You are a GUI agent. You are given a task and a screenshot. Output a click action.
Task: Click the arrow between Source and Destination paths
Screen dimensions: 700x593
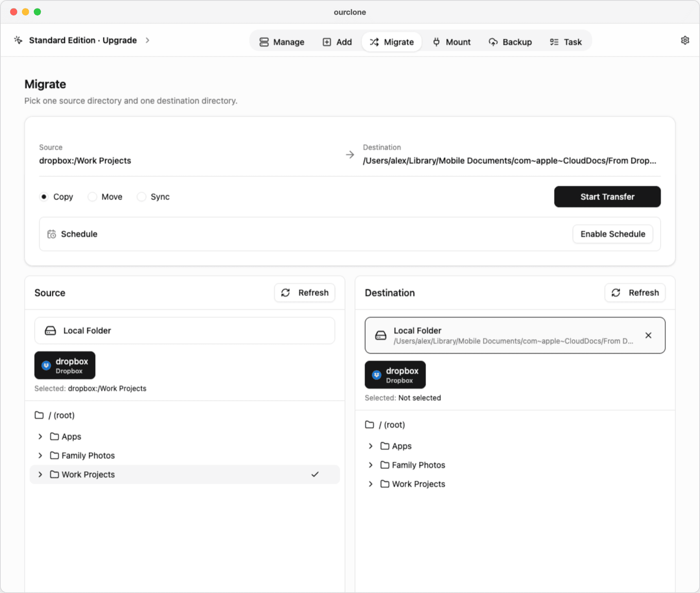350,155
